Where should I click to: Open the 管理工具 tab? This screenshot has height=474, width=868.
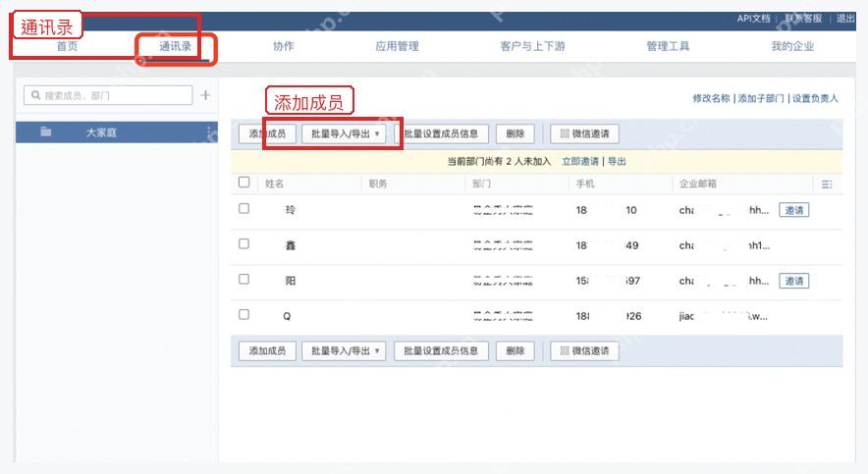click(x=668, y=46)
